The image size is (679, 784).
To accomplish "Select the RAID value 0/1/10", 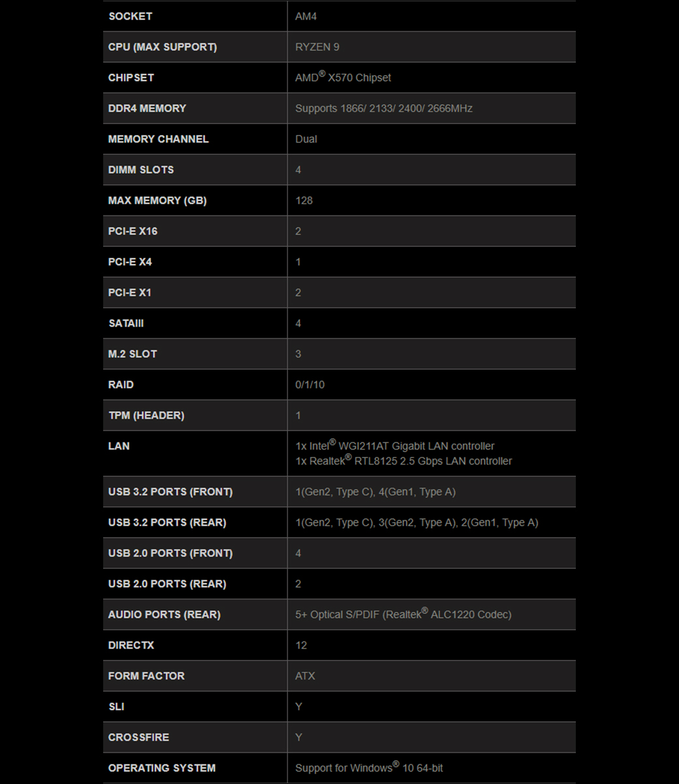I will pos(309,385).
